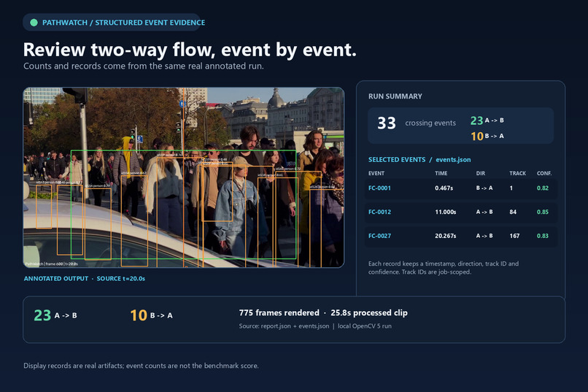Click the subtitle 'Counts and records come from the same real annotated run.'
588x392 pixels.
[x=144, y=66]
